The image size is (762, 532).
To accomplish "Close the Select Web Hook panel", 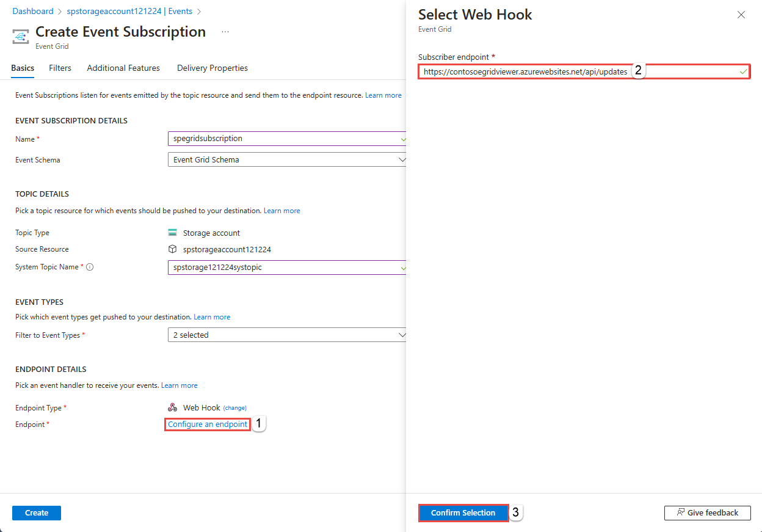I will point(741,15).
